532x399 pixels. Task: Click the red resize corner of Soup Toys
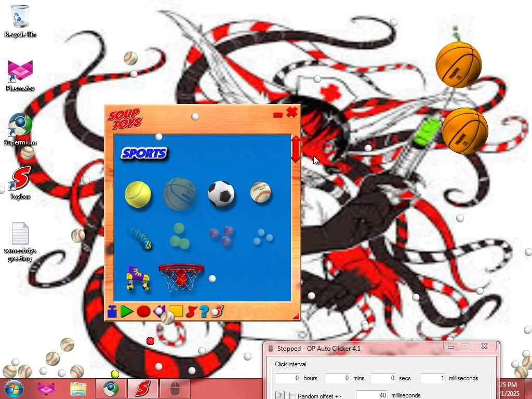pos(296,316)
